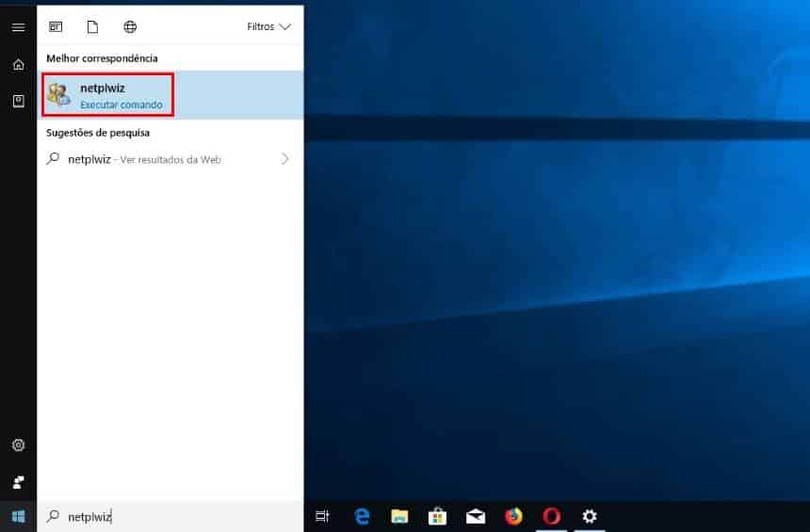Expand the Filtros dropdown

[268, 27]
